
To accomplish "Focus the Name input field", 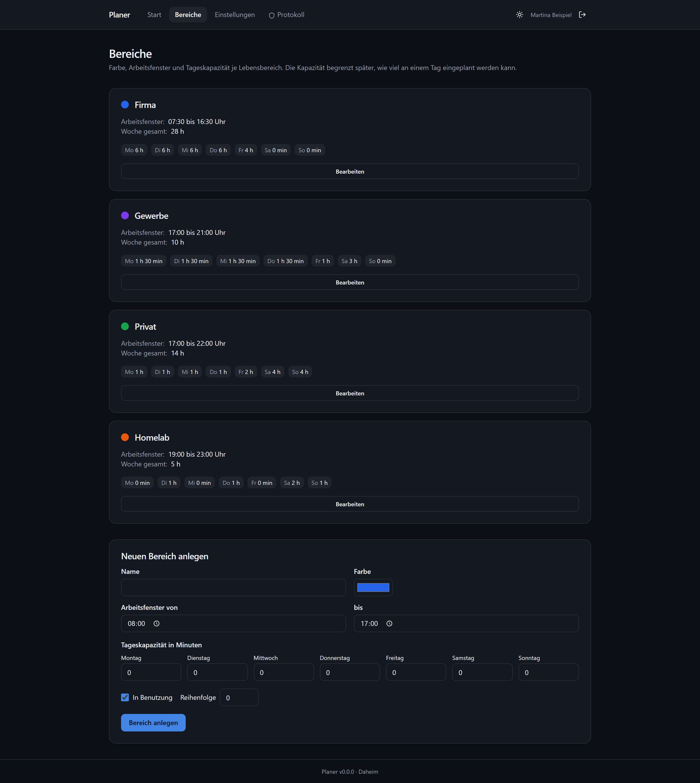I will pyautogui.click(x=234, y=587).
